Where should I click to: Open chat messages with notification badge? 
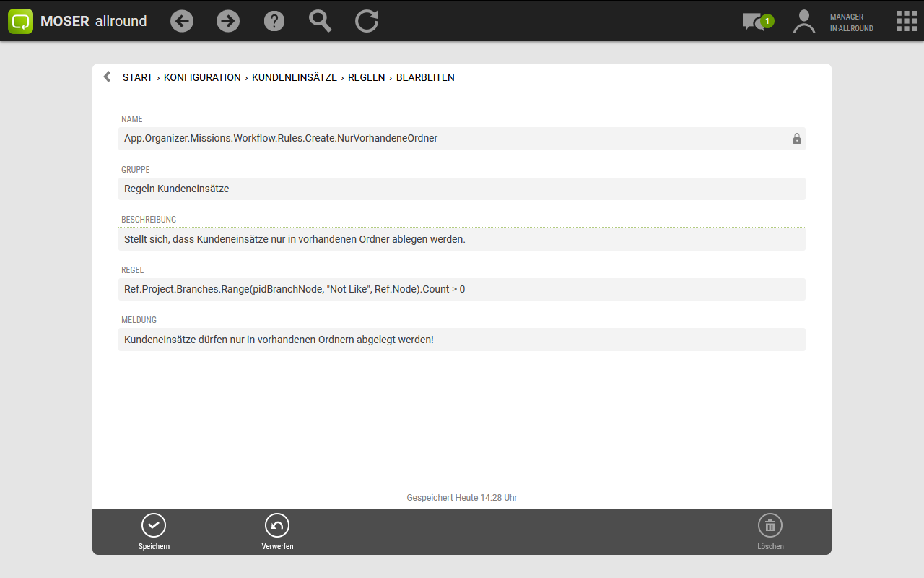(756, 22)
